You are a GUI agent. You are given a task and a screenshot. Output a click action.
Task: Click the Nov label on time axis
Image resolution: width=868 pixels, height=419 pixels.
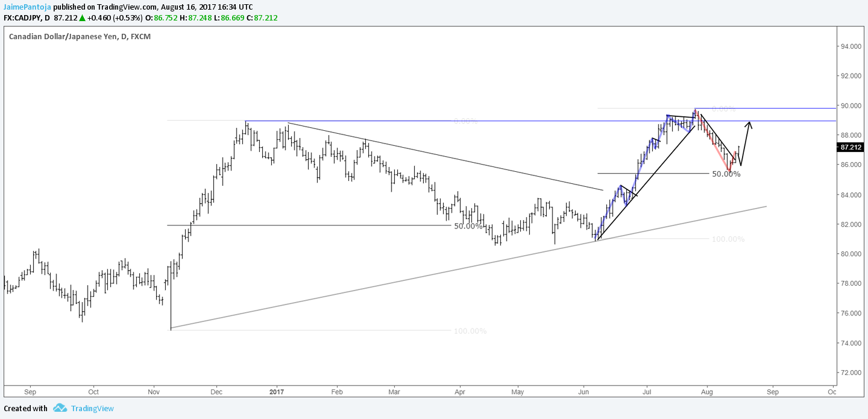point(154,391)
